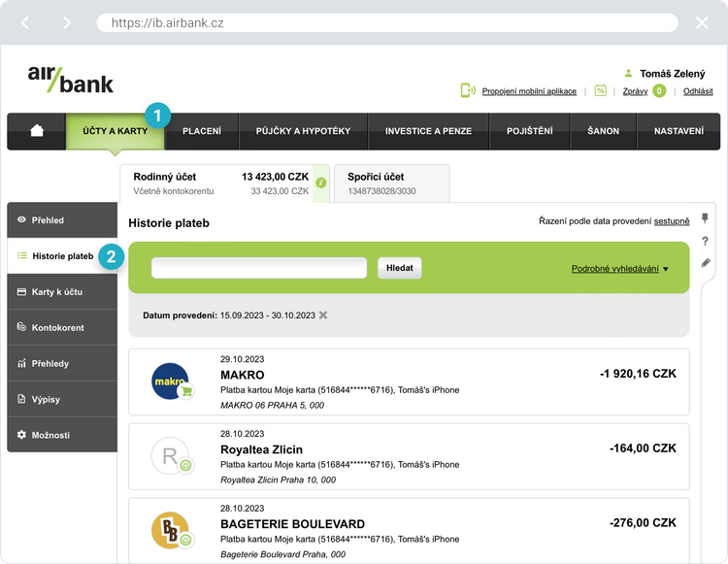The width and height of the screenshot is (728, 564).
Task: Open the PŮJČKY A HYPOTÉKY menu
Action: tap(303, 131)
